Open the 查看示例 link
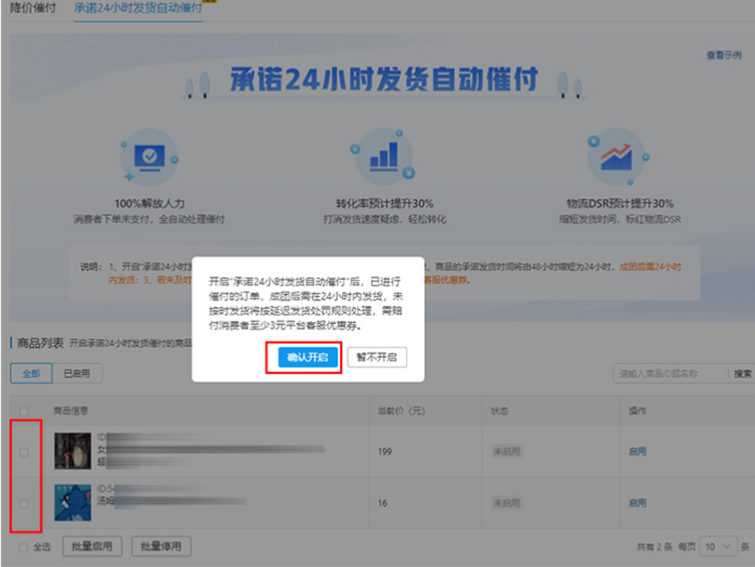755x567 pixels. coord(724,55)
